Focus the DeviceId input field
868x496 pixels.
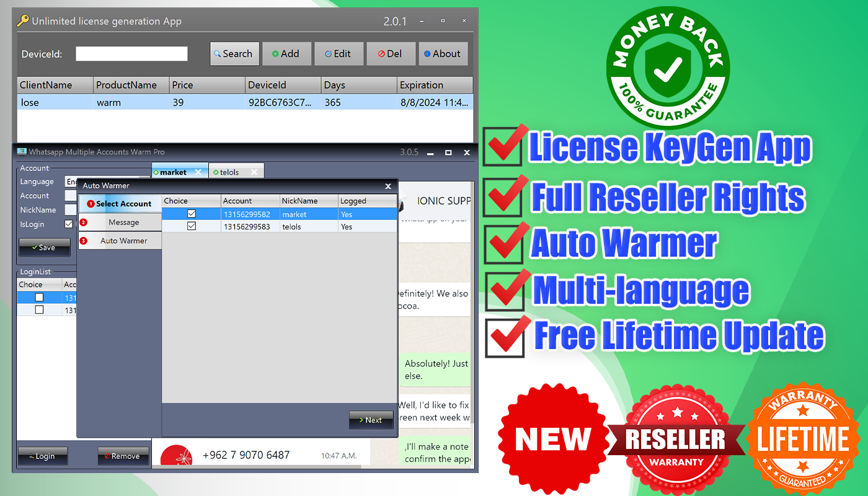point(131,54)
